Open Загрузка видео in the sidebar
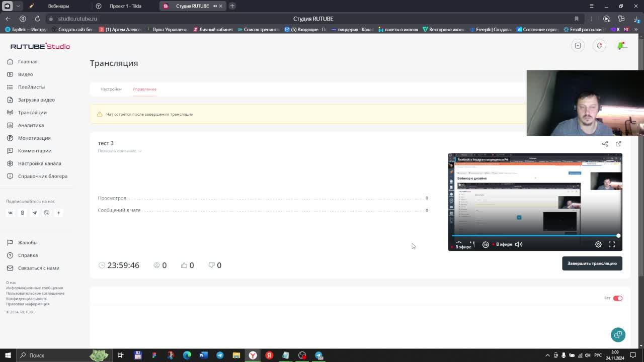The height and width of the screenshot is (362, 644). tap(31, 100)
